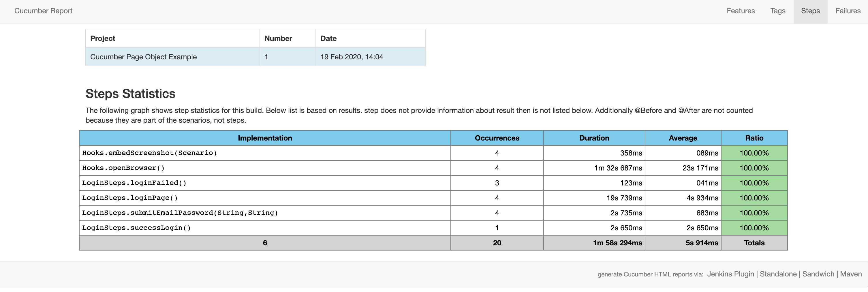
Task: Select LoginSteps.submitEmailPassword(String,String) cell
Action: coord(265,213)
